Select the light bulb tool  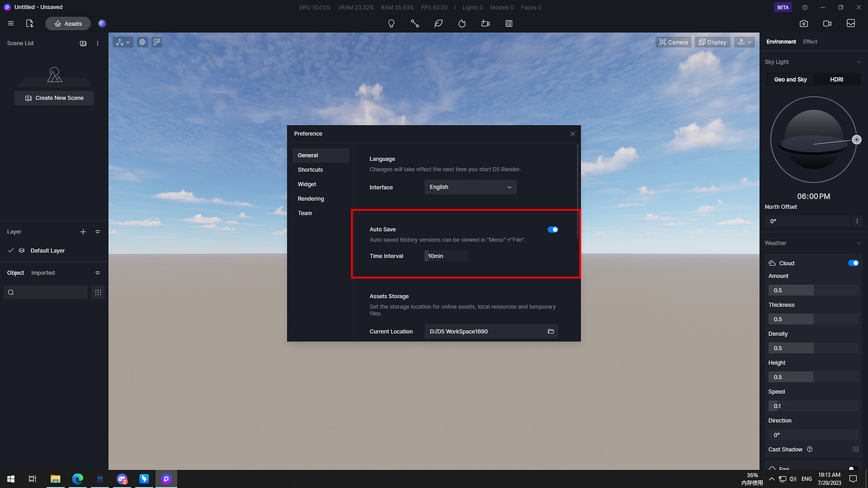pos(391,23)
